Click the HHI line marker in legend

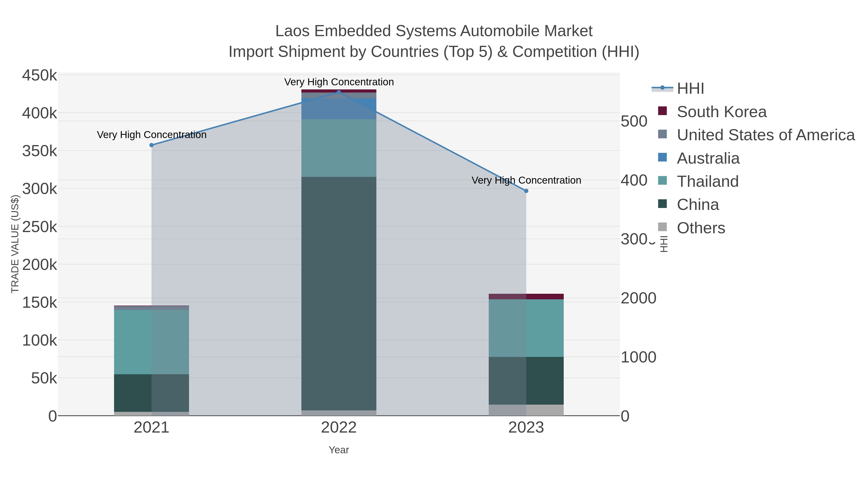click(x=663, y=88)
